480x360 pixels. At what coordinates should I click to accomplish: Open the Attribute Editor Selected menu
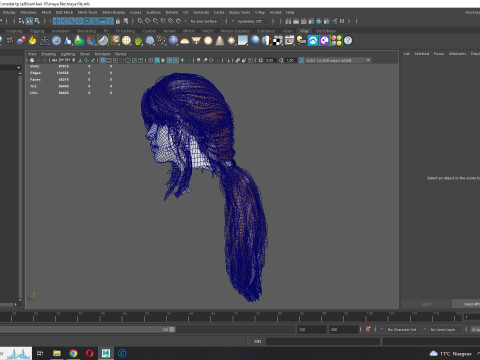click(422, 54)
